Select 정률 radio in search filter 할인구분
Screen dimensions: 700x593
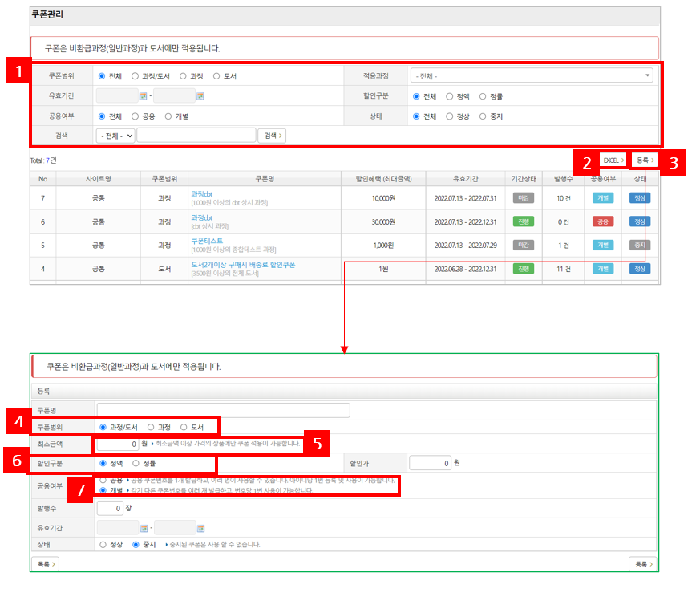pyautogui.click(x=483, y=96)
